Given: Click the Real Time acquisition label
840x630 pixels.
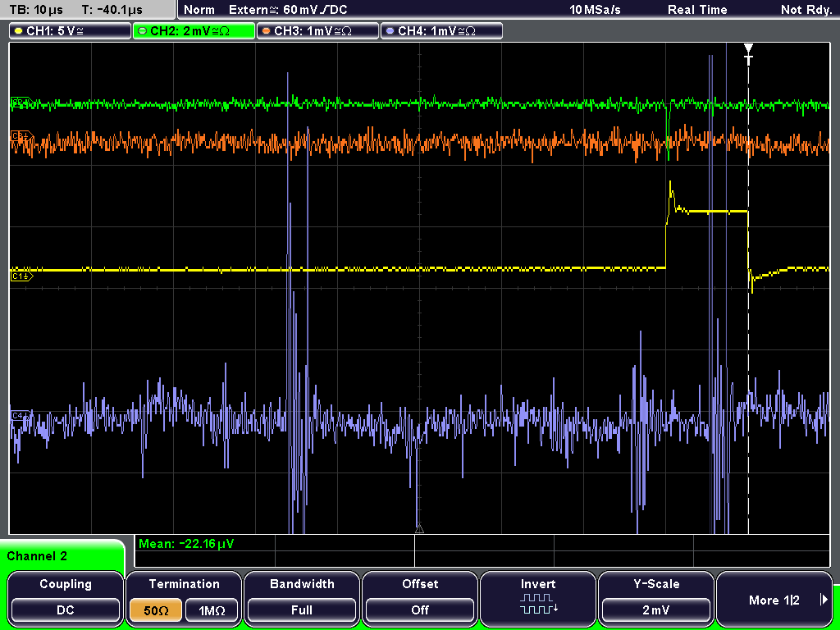Looking at the screenshot, I should [697, 10].
